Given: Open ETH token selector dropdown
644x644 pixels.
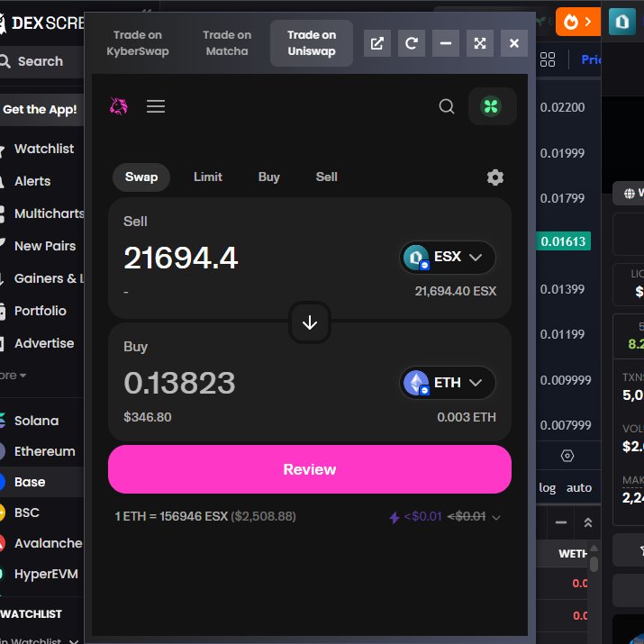Looking at the screenshot, I should (448, 383).
